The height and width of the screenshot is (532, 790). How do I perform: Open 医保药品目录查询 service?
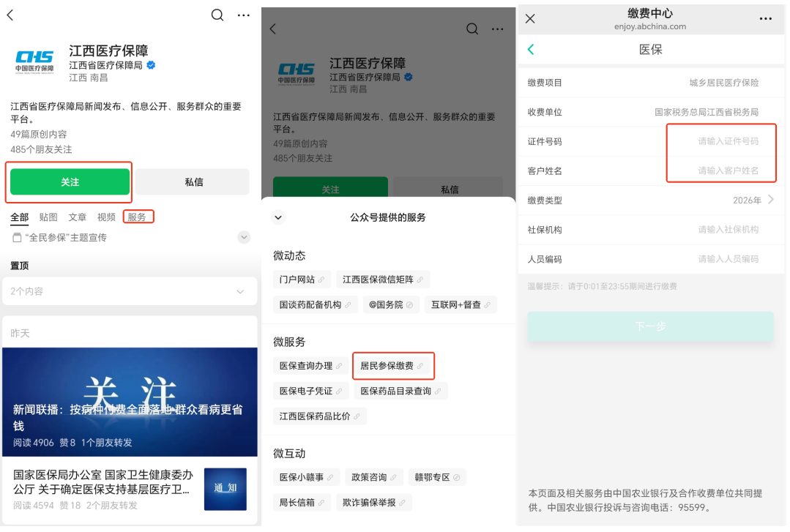401,391
